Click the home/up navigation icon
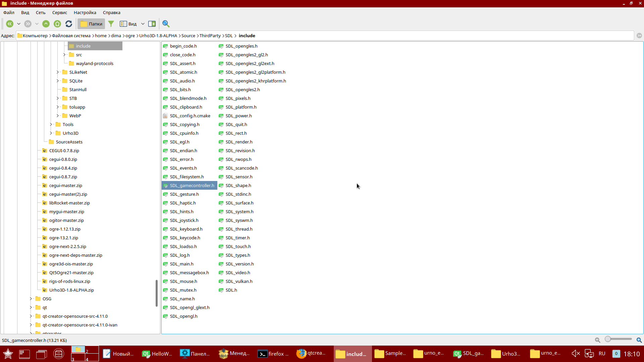This screenshot has width=644, height=362. [57, 23]
